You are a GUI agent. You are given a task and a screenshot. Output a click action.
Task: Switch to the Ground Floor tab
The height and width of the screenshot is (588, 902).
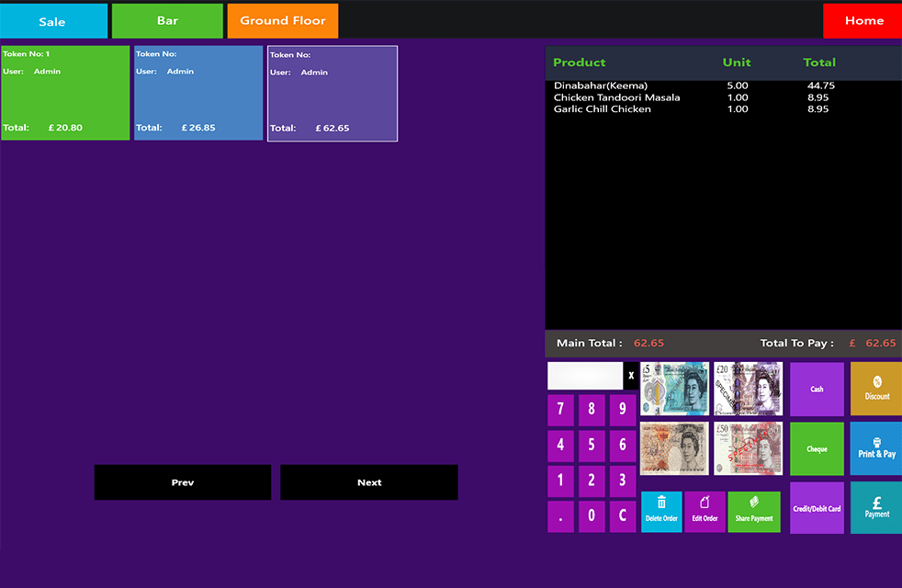pos(283,21)
